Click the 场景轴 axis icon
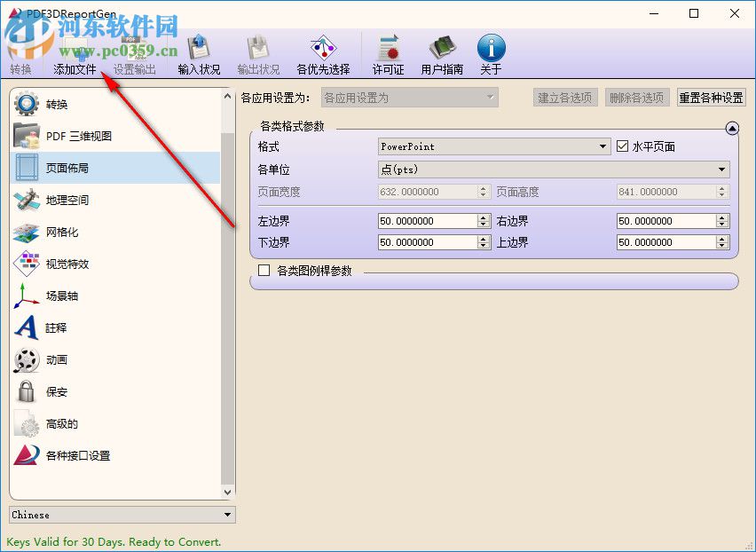This screenshot has height=552, width=756. [x=27, y=296]
